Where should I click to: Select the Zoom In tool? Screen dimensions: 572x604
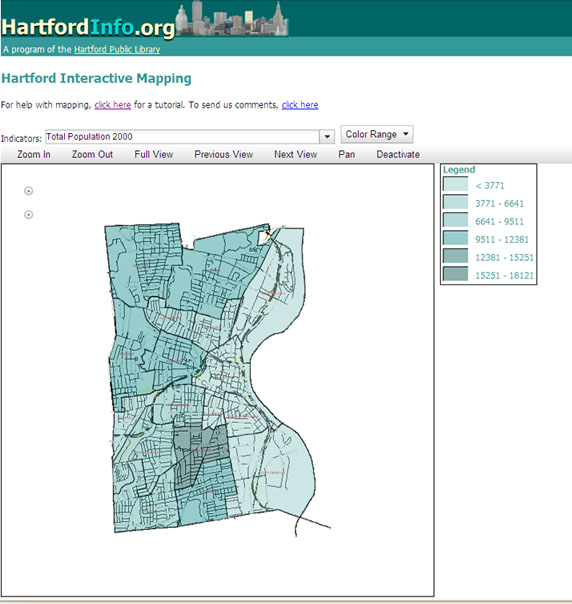(x=34, y=154)
